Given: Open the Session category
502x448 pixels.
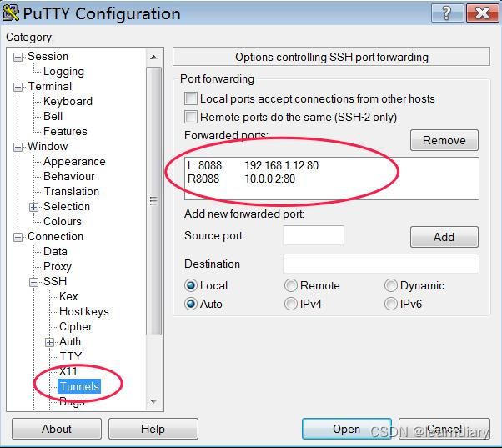Looking at the screenshot, I should (48, 57).
